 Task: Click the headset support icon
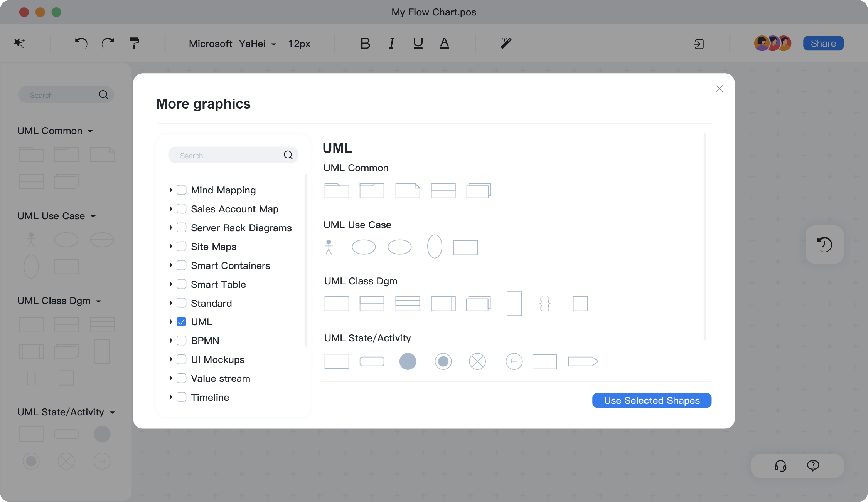pos(780,466)
